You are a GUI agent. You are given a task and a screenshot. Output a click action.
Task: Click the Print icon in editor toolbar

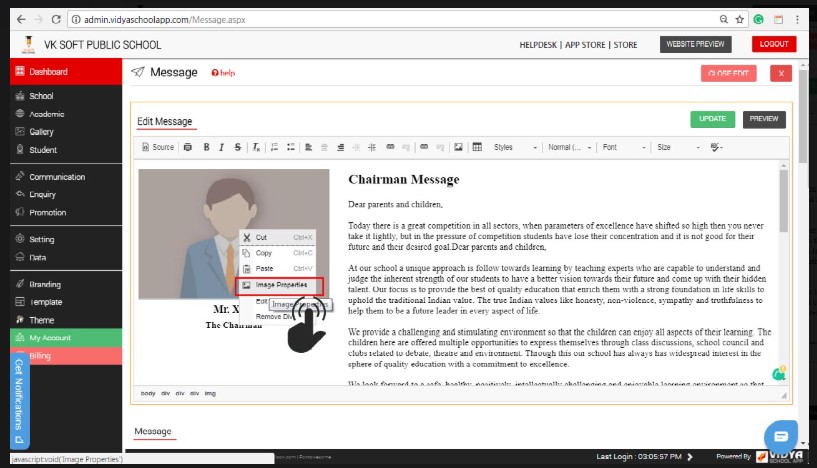[x=188, y=147]
